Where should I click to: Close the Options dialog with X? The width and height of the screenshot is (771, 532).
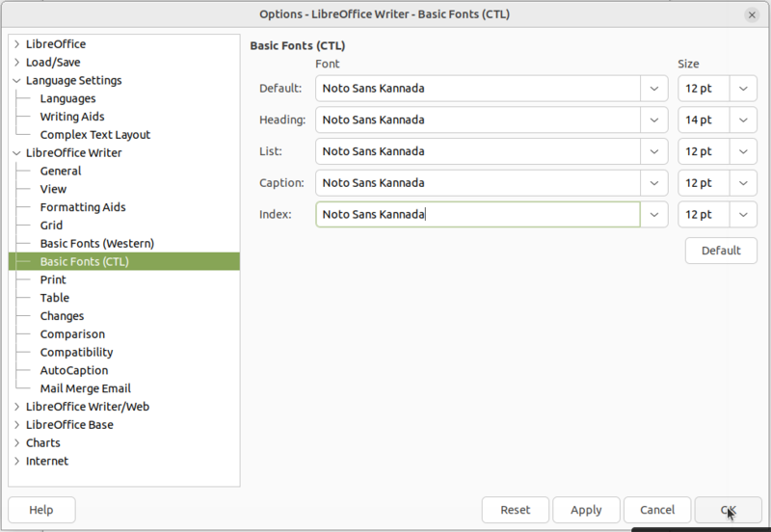(x=752, y=15)
